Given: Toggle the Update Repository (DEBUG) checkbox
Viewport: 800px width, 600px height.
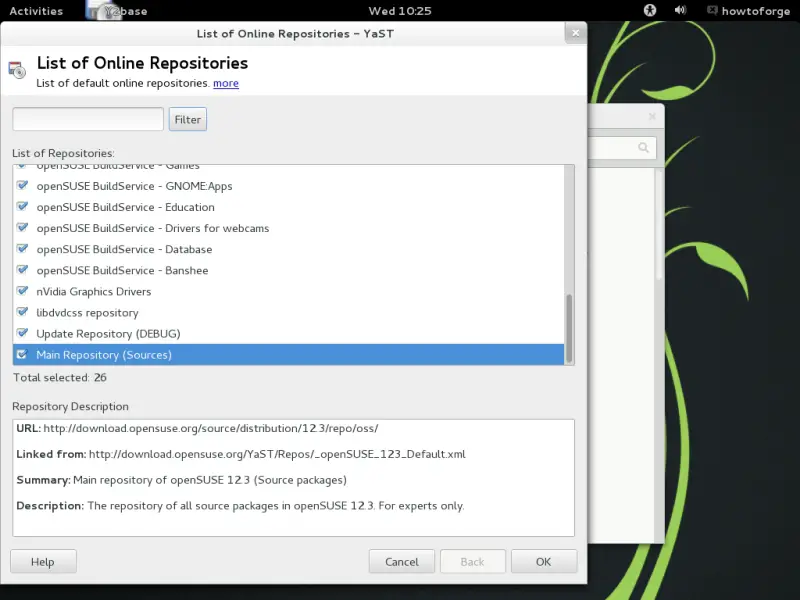Looking at the screenshot, I should pos(22,333).
